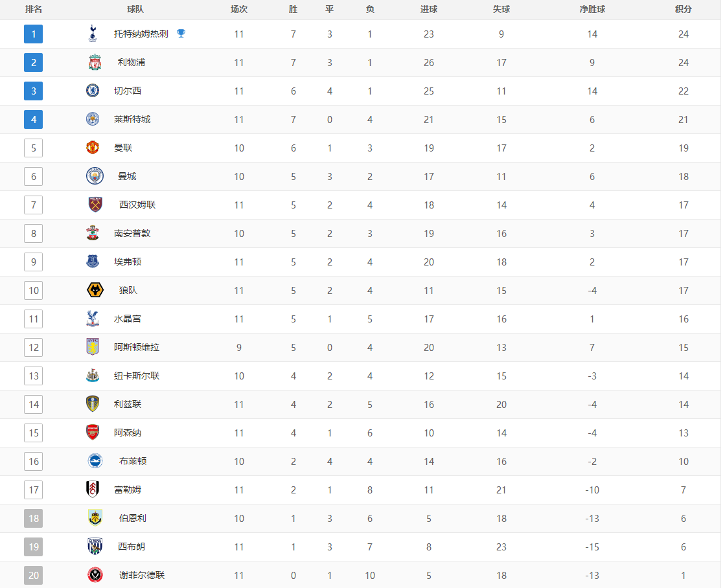
Task: Click the Sheffield United badge
Action: point(95,575)
